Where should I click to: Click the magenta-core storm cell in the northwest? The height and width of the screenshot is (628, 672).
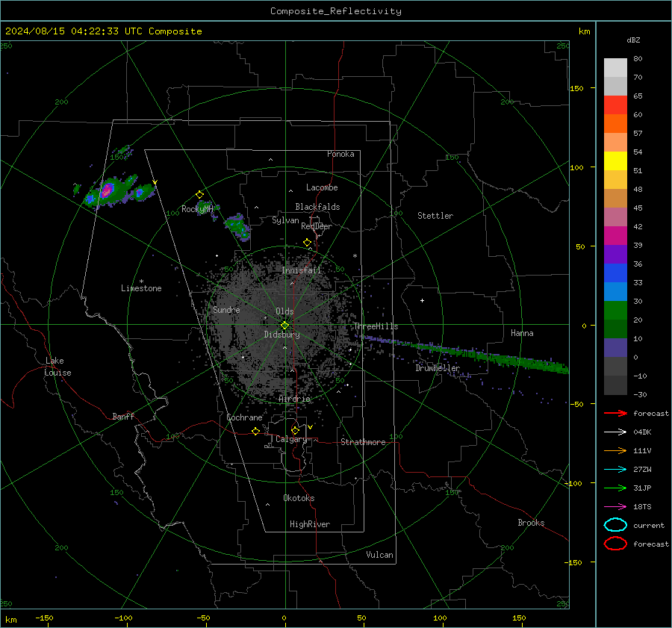click(107, 190)
